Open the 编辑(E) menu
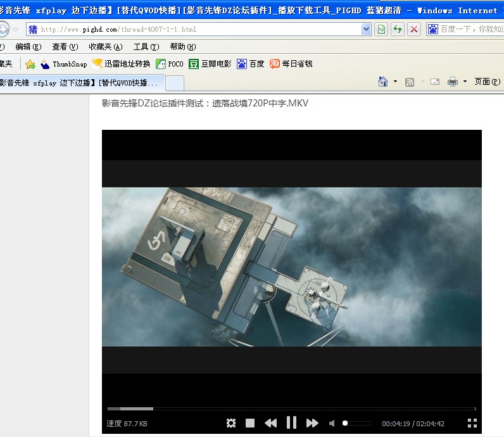Screen dimensions: 504x437 tap(28, 47)
